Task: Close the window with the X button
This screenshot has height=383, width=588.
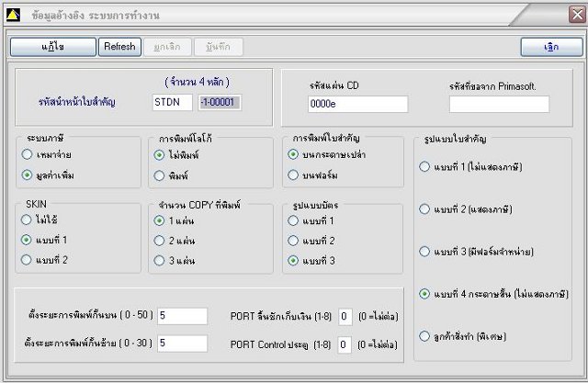Action: pyautogui.click(x=577, y=15)
